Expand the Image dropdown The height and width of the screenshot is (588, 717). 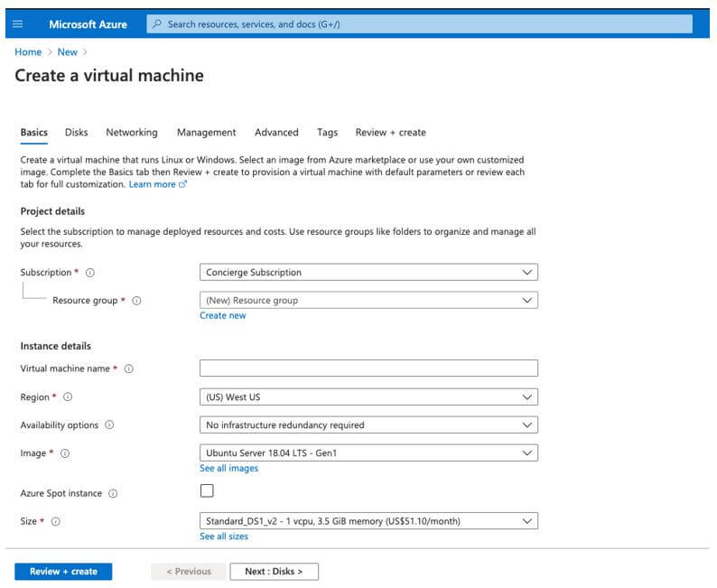tap(368, 453)
